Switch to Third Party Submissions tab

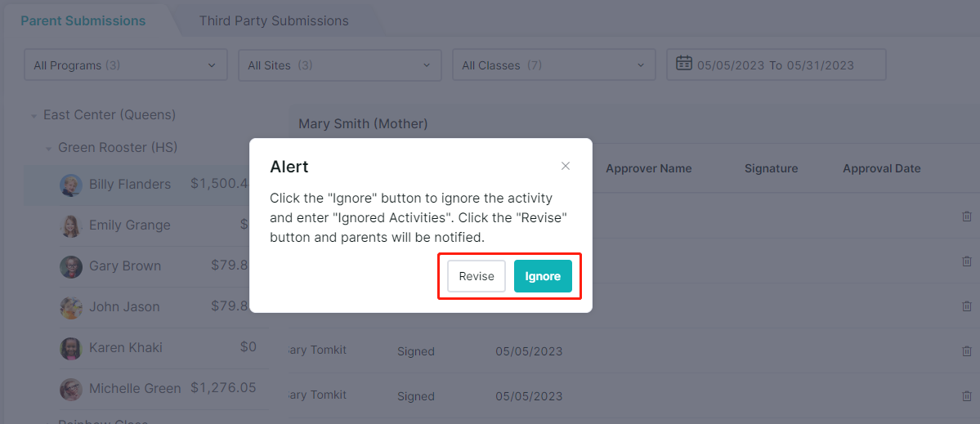pyautogui.click(x=274, y=20)
